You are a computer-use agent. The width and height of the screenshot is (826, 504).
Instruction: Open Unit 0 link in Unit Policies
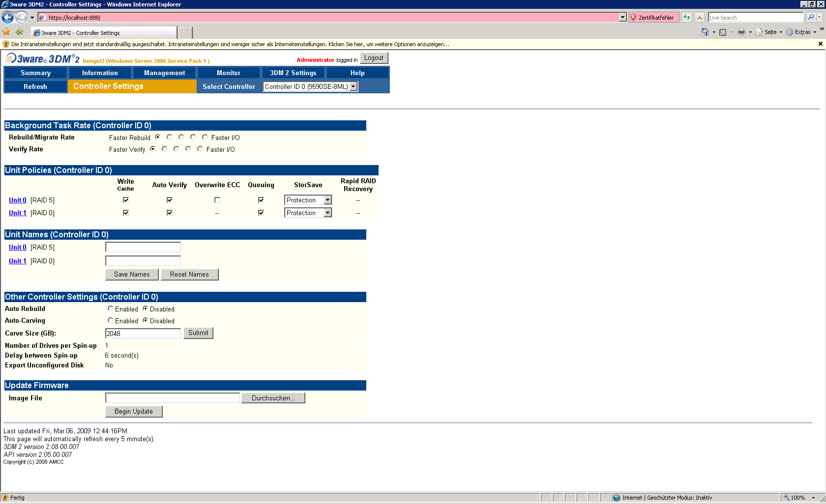click(x=18, y=200)
